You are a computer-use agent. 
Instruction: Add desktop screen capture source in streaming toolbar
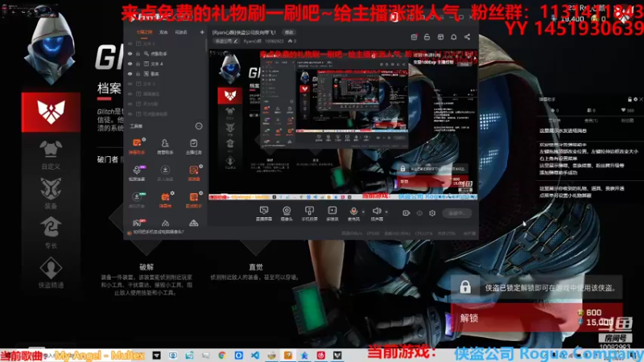264,211
